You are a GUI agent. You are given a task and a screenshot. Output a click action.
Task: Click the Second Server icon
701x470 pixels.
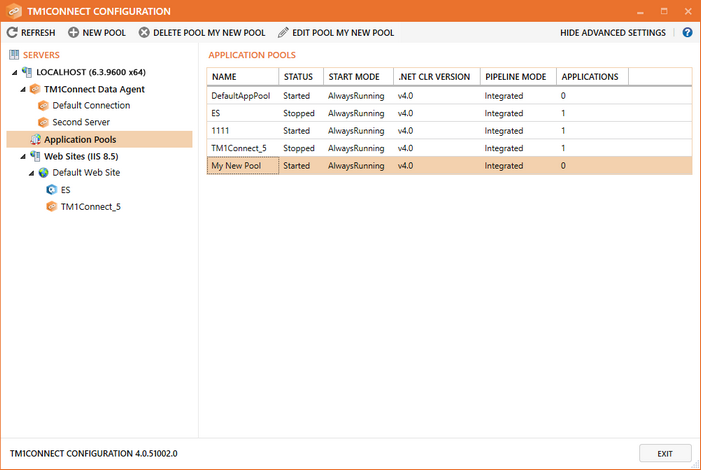(x=43, y=122)
